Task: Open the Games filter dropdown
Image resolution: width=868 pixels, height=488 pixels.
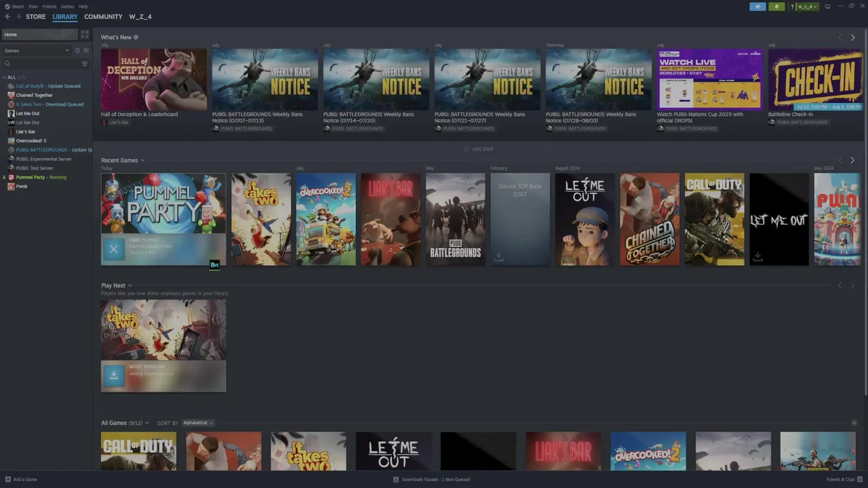Action: (x=37, y=51)
